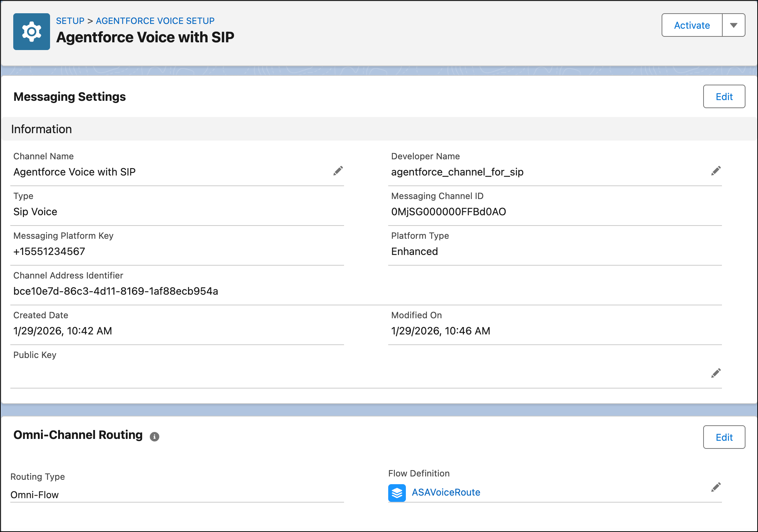
Task: Select the Type value Sip Voice
Action: click(35, 212)
